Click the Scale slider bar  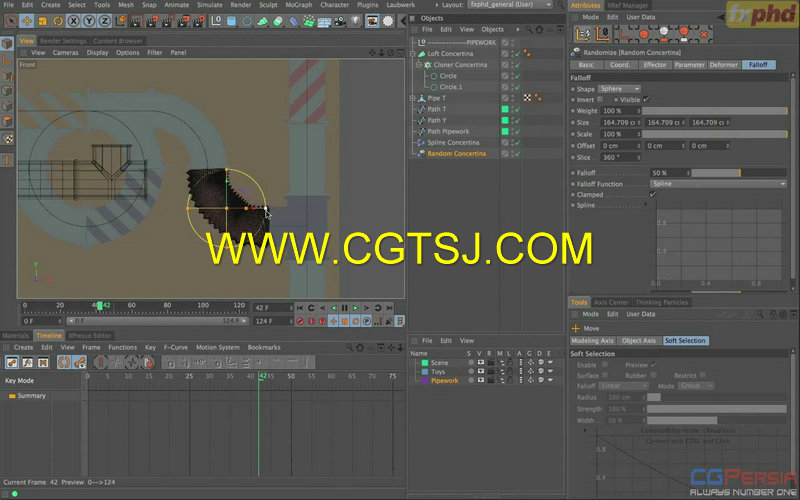(x=714, y=134)
